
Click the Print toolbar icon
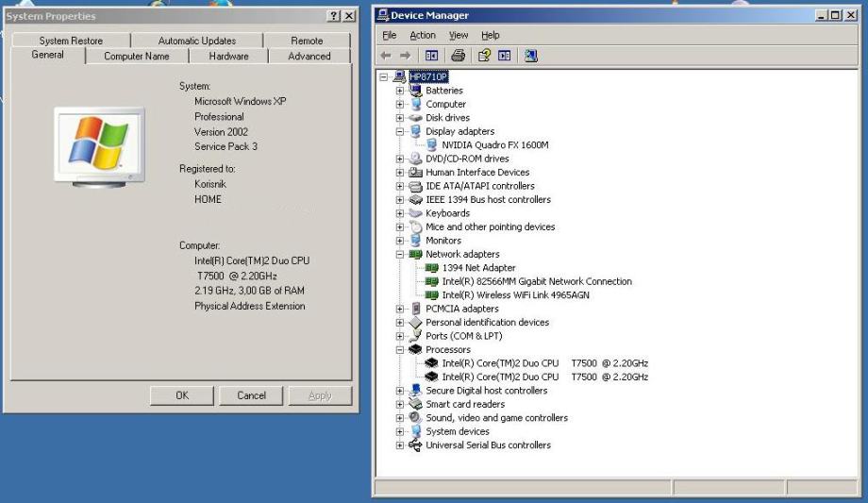[x=457, y=56]
